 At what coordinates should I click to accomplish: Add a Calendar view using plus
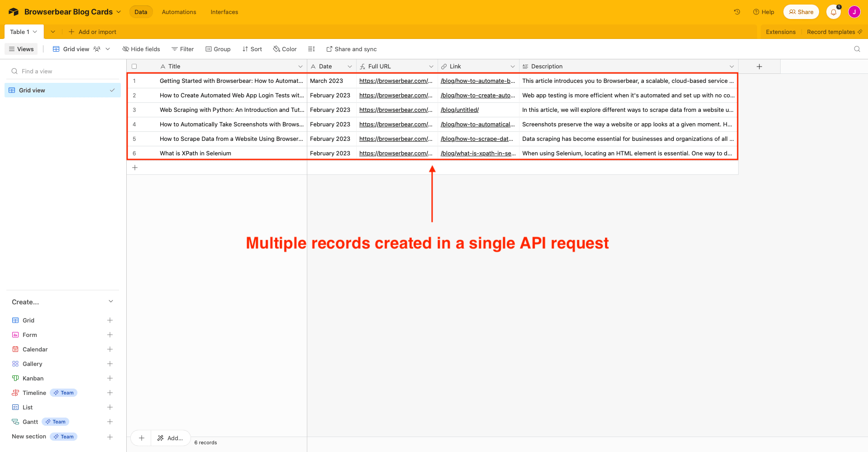[x=110, y=349]
